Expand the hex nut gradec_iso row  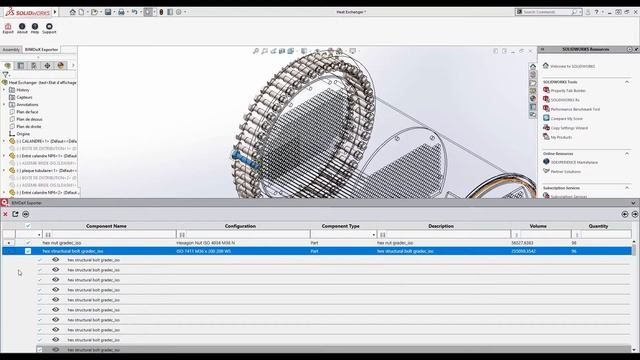click(x=9, y=242)
